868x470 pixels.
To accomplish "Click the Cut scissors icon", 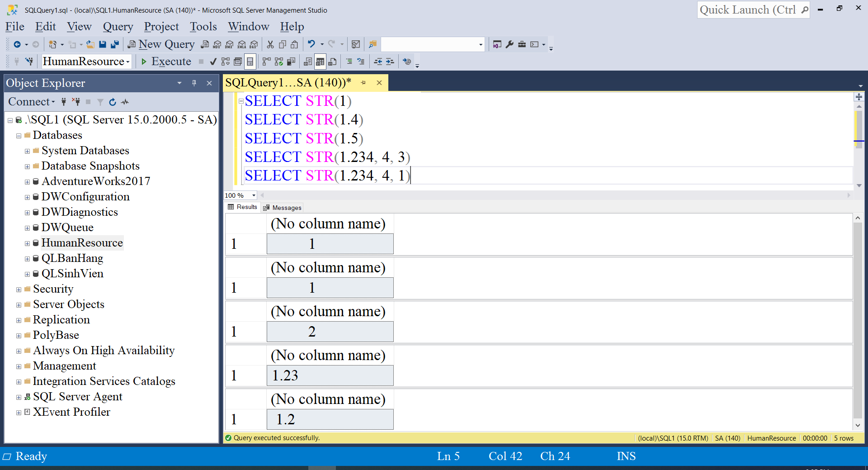I will pos(270,44).
